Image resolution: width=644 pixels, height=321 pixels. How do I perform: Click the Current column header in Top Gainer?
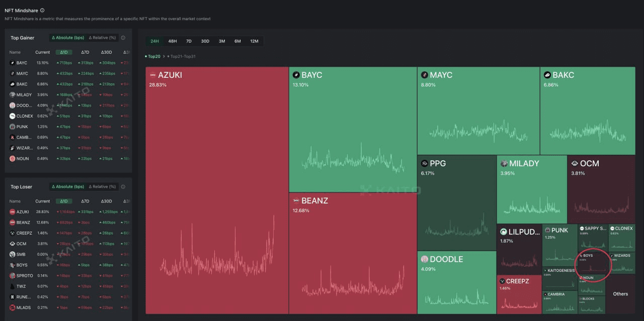(x=42, y=52)
